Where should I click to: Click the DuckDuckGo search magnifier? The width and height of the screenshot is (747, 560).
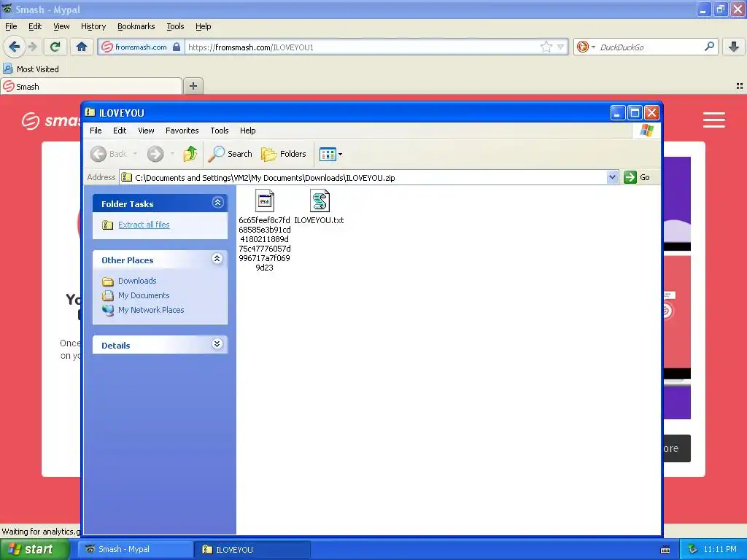pos(709,47)
